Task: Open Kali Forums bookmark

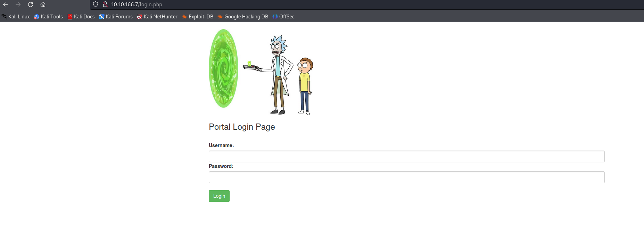Action: pyautogui.click(x=116, y=17)
